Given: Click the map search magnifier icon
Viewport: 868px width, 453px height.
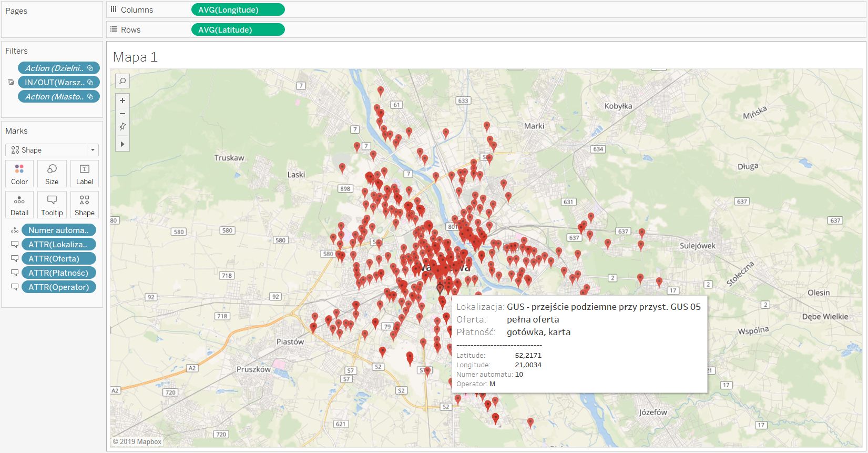Looking at the screenshot, I should [122, 81].
